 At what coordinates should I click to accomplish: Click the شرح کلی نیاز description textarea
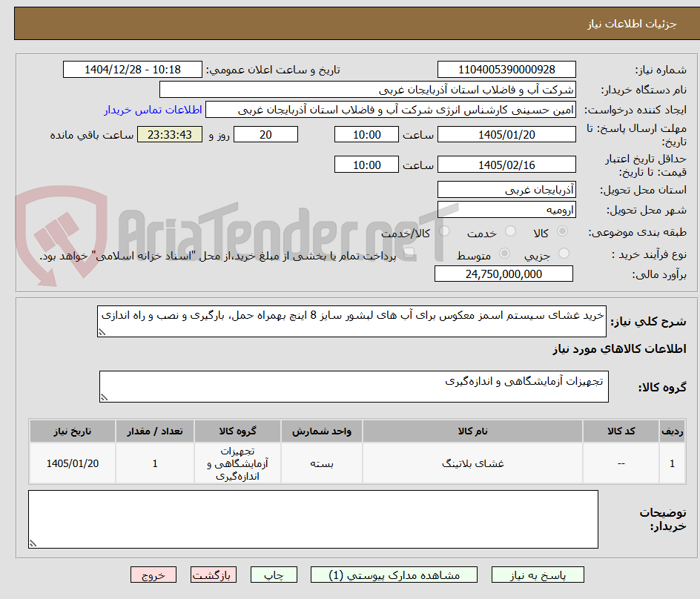(x=351, y=322)
